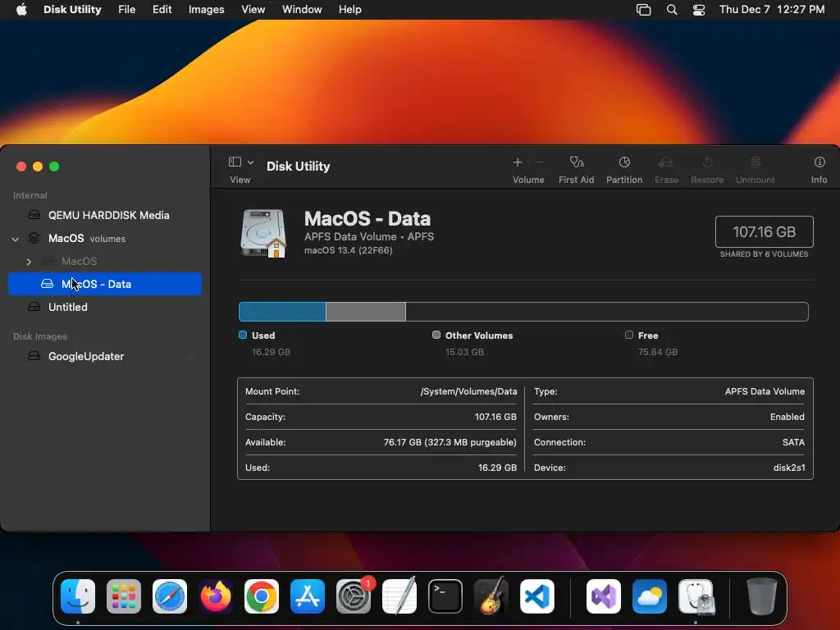Image resolution: width=840 pixels, height=630 pixels.
Task: Click the Connection SATA value
Action: [x=793, y=442]
